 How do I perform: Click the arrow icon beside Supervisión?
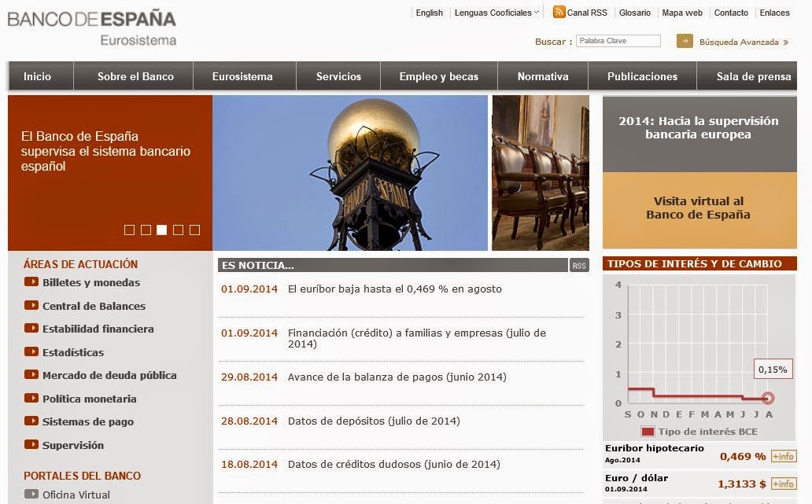31,444
